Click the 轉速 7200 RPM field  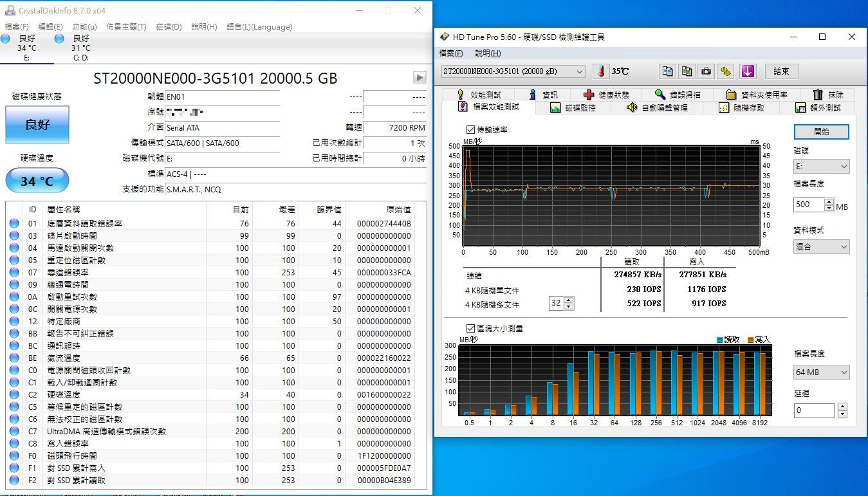tap(394, 127)
